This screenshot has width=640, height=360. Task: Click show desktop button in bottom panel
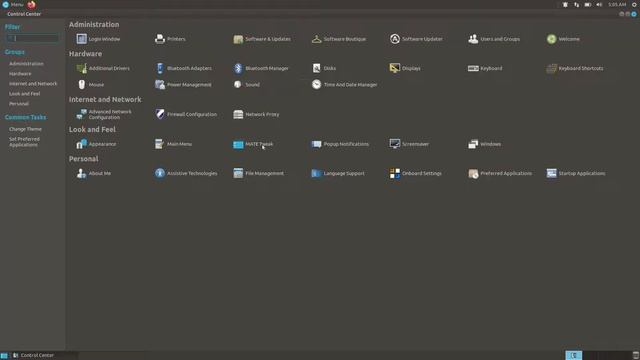[4, 356]
